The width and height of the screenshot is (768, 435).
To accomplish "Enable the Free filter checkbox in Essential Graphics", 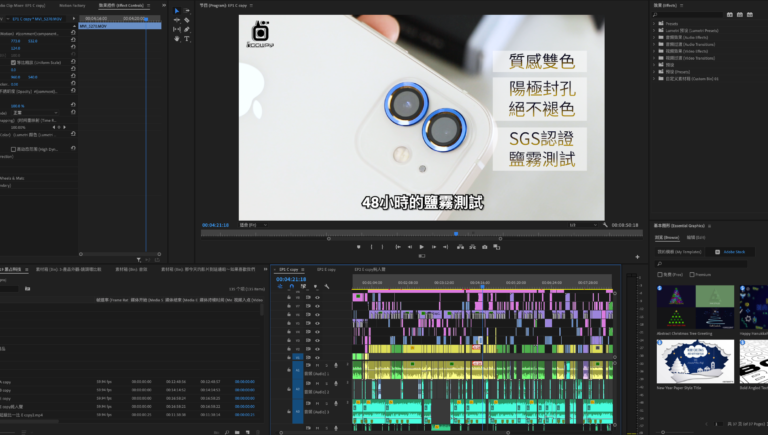I will tap(660, 273).
